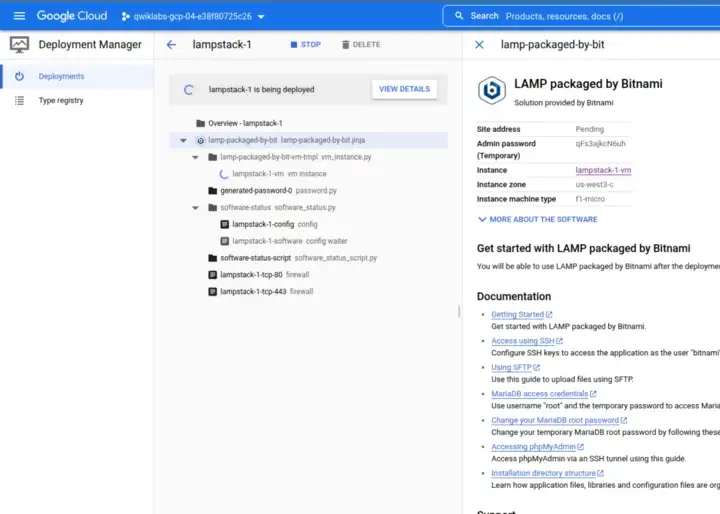The width and height of the screenshot is (720, 514).
Task: Open the project dropdown arrow for qwiklabs project
Action: click(261, 17)
